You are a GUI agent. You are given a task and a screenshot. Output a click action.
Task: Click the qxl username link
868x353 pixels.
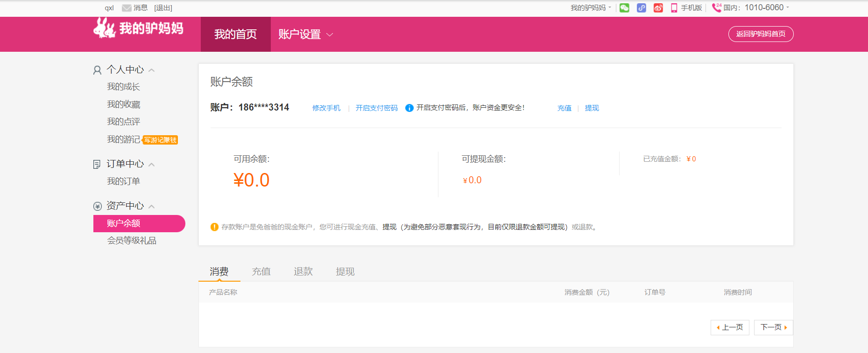(x=109, y=8)
